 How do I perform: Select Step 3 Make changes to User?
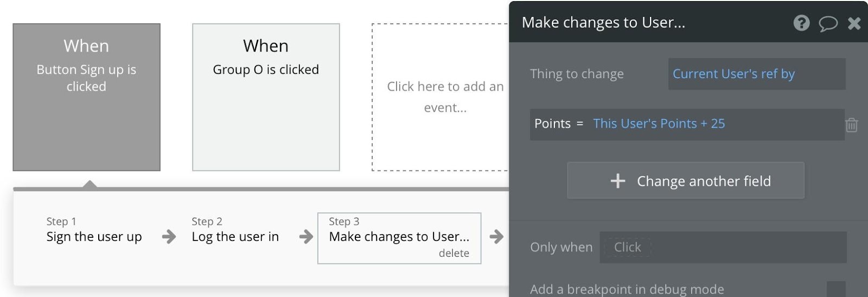click(399, 238)
